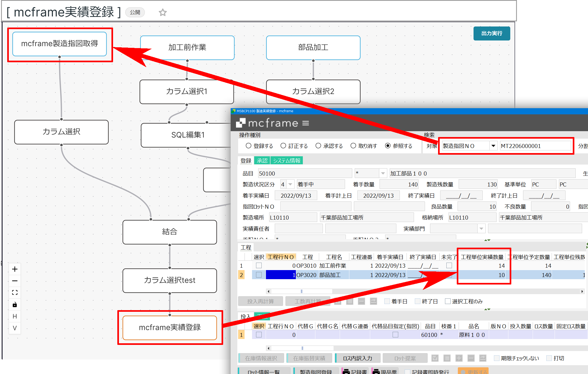Select the 取り消す radio button
The height and width of the screenshot is (374, 588).
click(x=353, y=146)
